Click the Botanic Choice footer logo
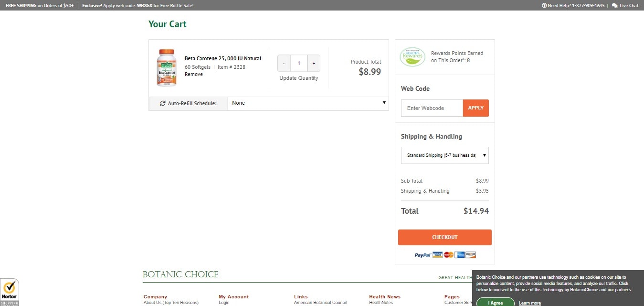 (x=180, y=274)
